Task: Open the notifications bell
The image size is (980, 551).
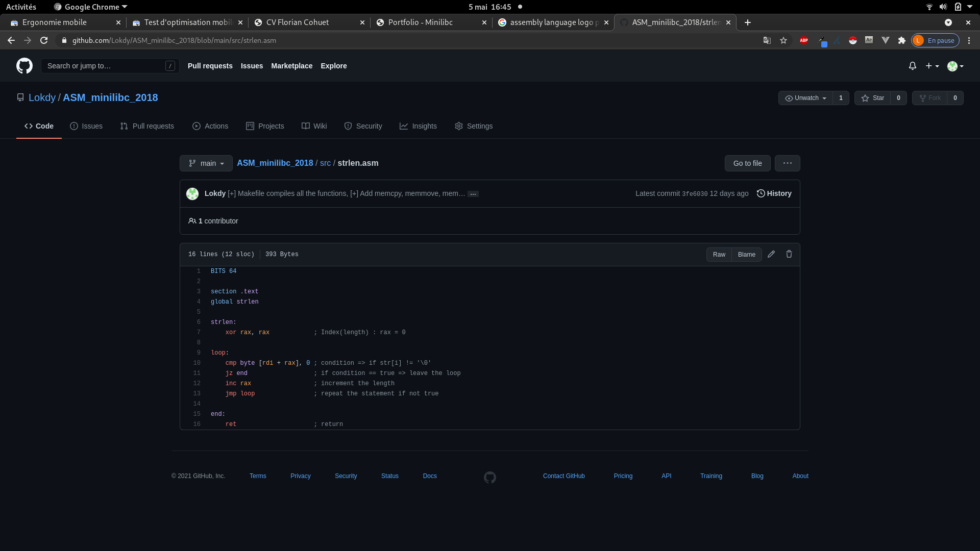Action: (x=913, y=66)
